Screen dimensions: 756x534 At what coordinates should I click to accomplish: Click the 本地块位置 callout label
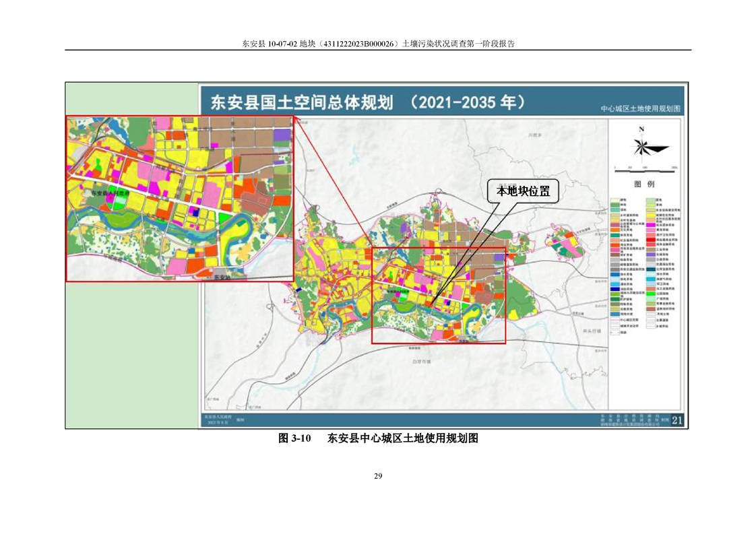point(524,192)
